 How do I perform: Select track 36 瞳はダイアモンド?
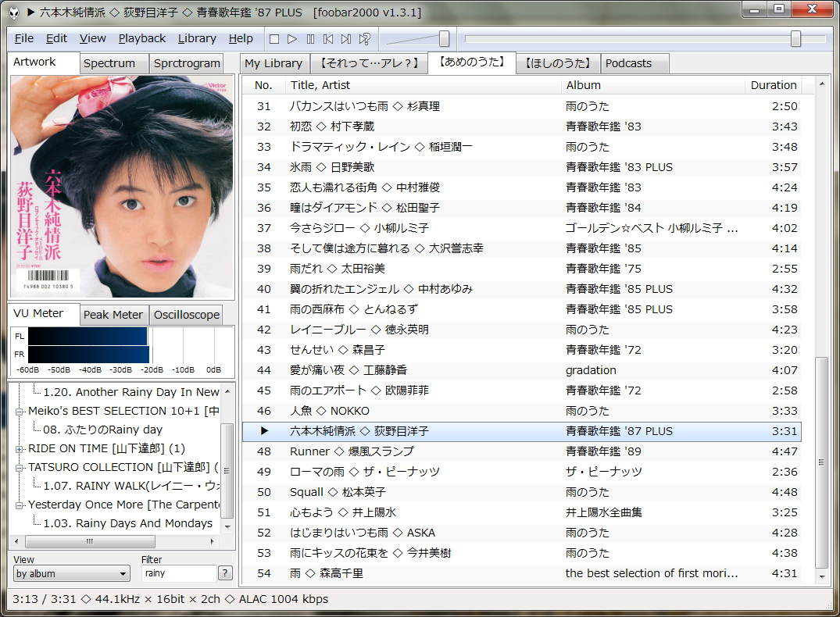coord(522,208)
